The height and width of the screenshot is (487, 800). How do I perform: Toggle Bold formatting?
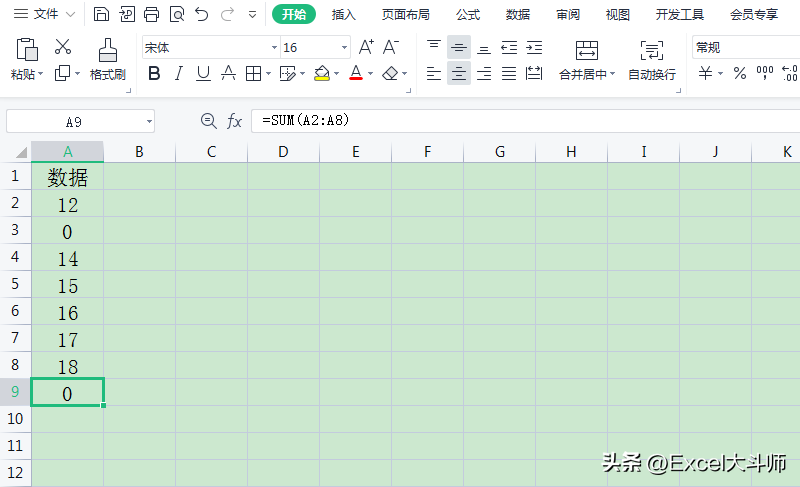[x=154, y=74]
